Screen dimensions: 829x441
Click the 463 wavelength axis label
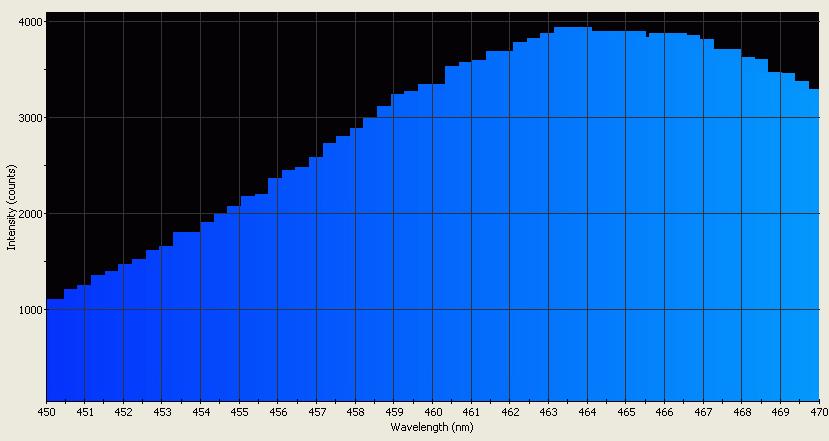coord(548,412)
